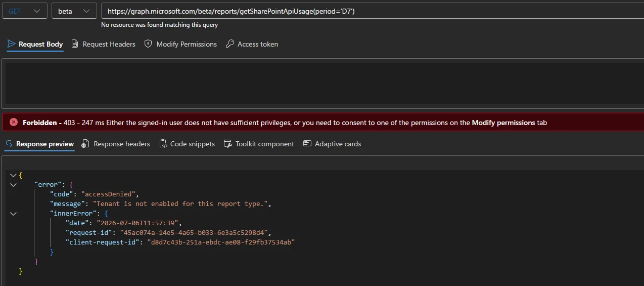This screenshot has height=286, width=644.
Task: Click the Request Headers document icon
Action: click(75, 44)
